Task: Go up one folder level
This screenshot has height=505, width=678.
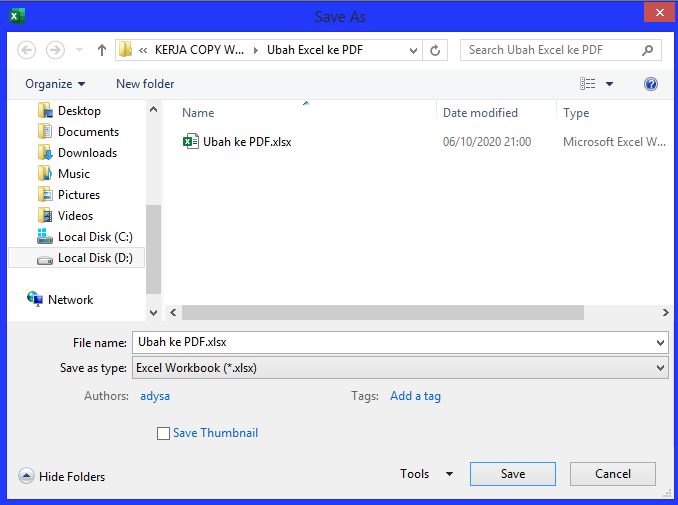Action: pyautogui.click(x=102, y=50)
